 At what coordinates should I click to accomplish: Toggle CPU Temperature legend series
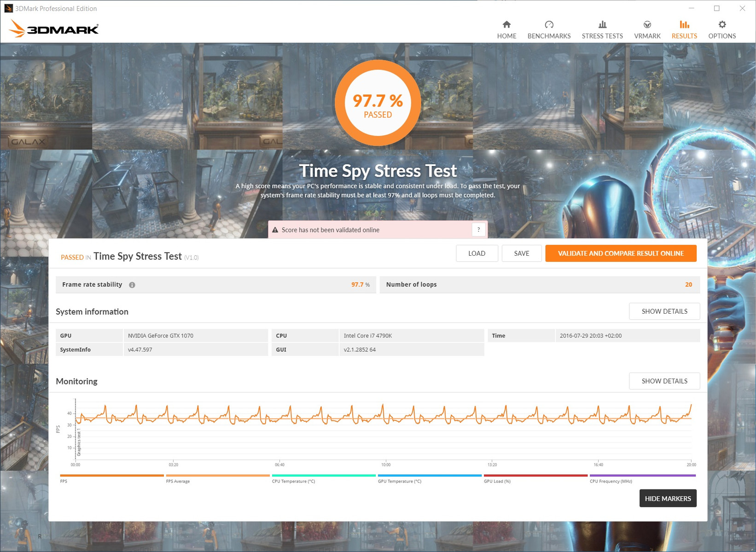click(324, 478)
